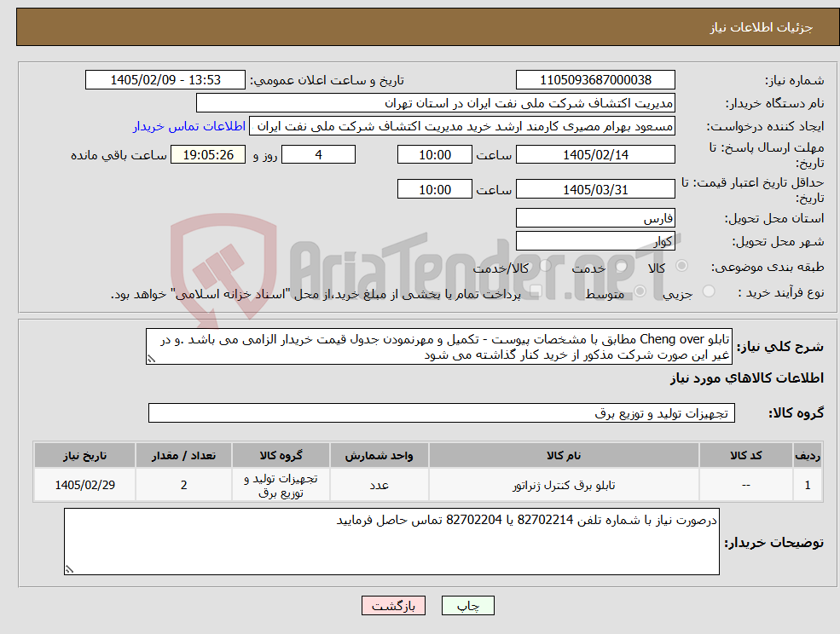Select the خدمت radio button
Image resolution: width=840 pixels, height=634 pixels.
622,266
